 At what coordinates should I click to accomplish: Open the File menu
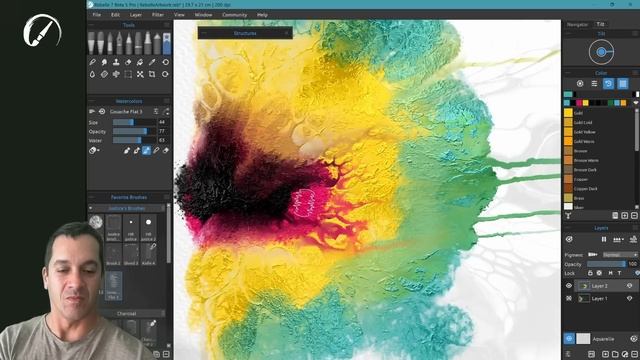[97, 15]
